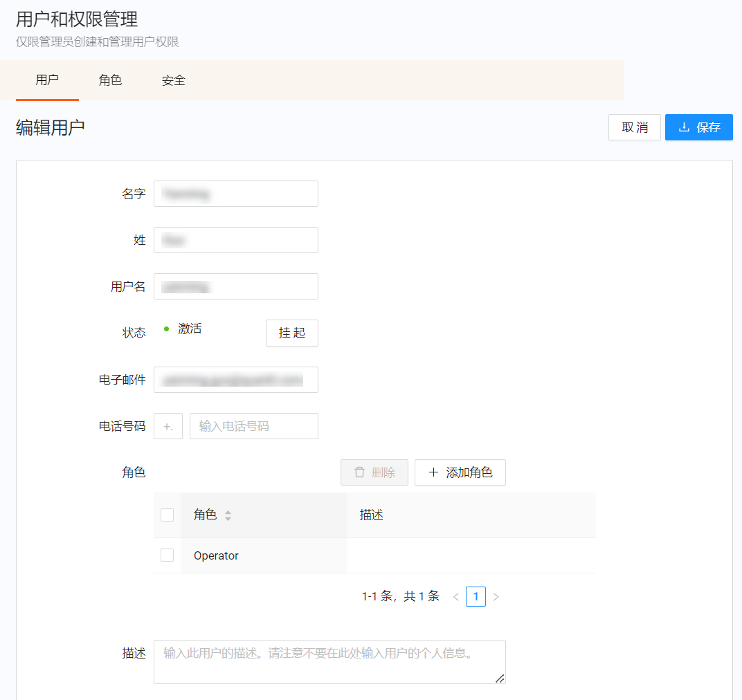The width and height of the screenshot is (742, 700).
Task: Switch to the 安全 tab
Action: 173,80
